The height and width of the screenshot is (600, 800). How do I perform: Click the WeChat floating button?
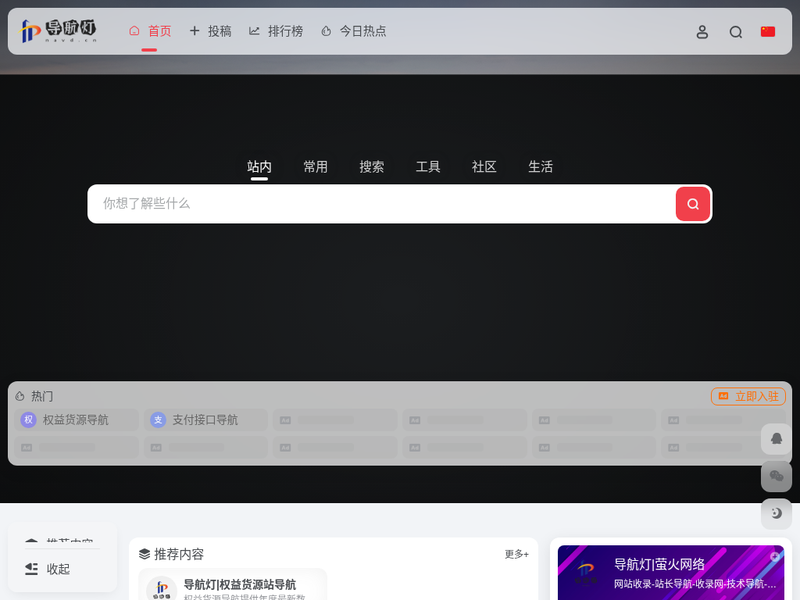click(x=777, y=476)
